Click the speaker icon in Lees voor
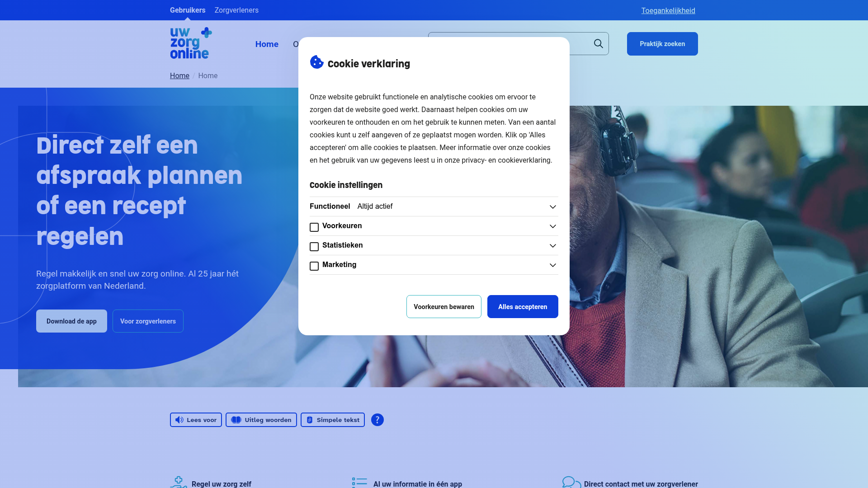Viewport: 868px width, 488px height. coord(179,420)
